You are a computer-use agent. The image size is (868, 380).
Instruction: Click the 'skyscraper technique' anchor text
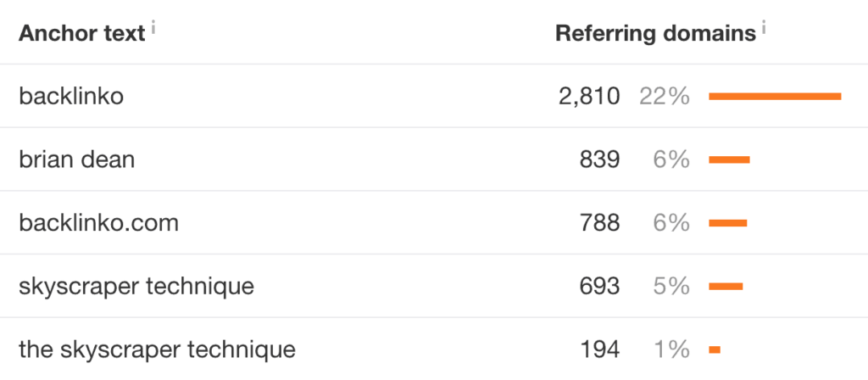pyautogui.click(x=136, y=286)
